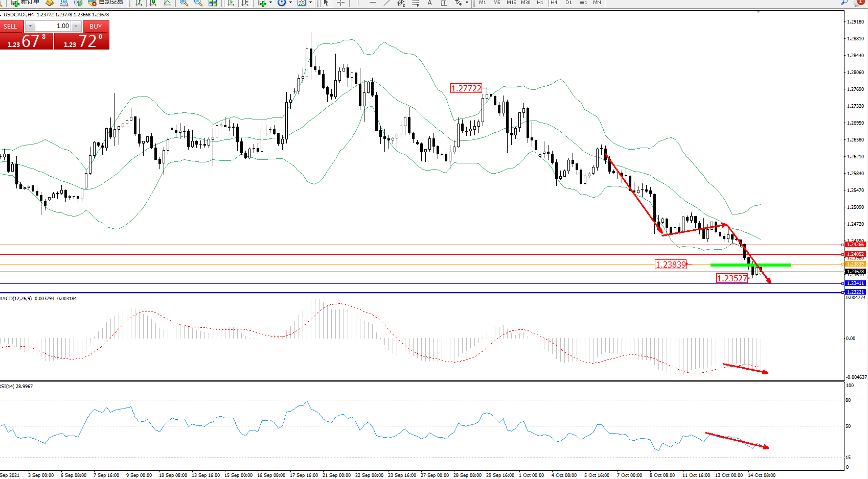Viewport: 868px width, 479px height.
Task: Expand the periodicity clock dropdown
Action: coord(290,3)
